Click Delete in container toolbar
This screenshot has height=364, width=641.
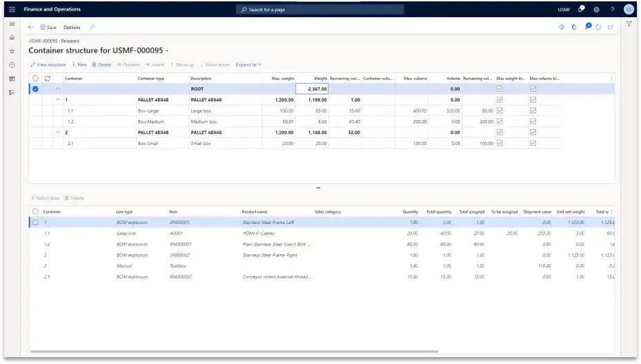point(101,65)
